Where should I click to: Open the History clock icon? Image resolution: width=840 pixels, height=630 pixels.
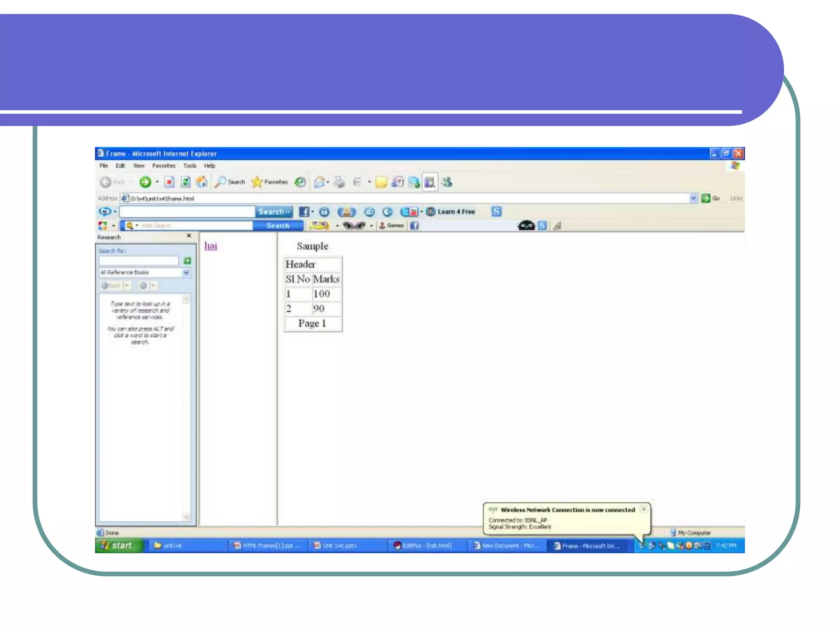[x=300, y=182]
